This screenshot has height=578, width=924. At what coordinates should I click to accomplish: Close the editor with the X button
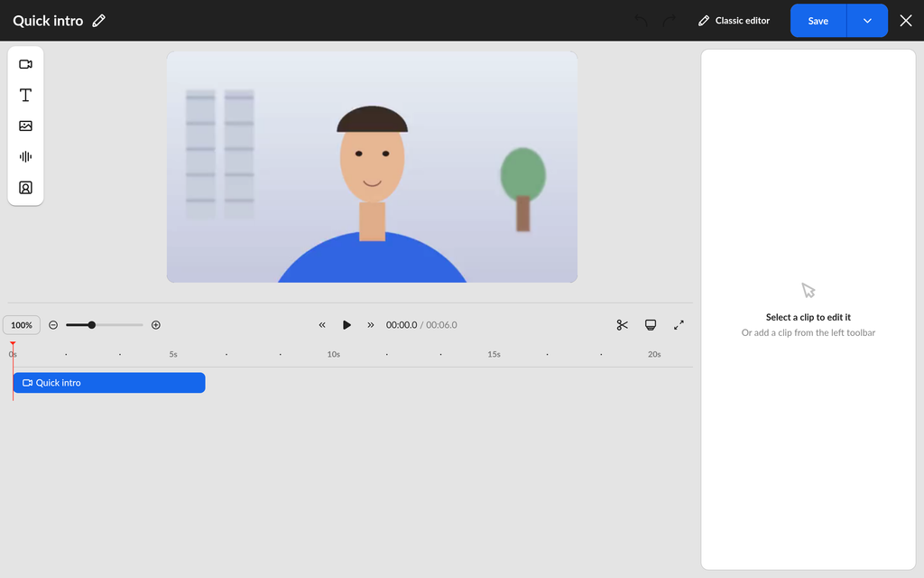click(x=906, y=21)
